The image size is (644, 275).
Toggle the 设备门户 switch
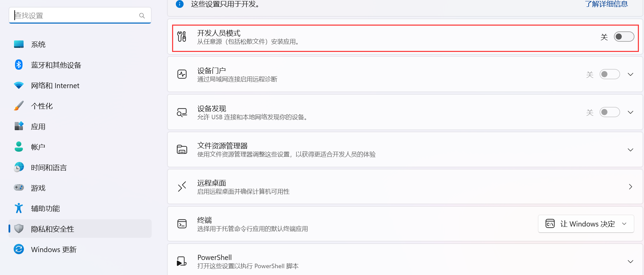pyautogui.click(x=610, y=74)
